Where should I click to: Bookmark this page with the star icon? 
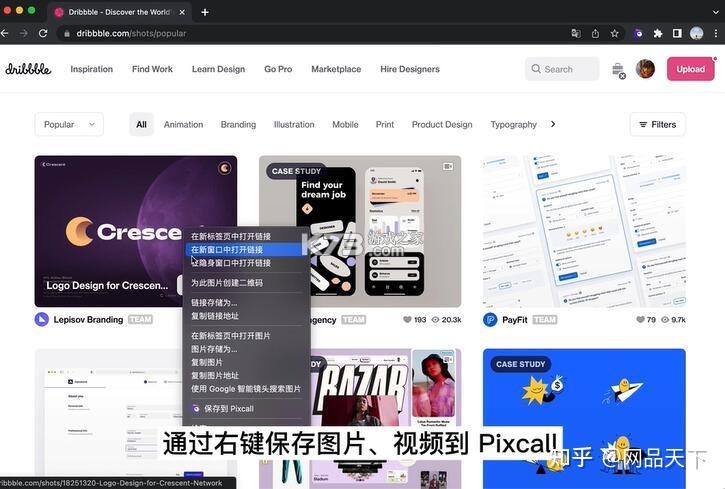[614, 33]
